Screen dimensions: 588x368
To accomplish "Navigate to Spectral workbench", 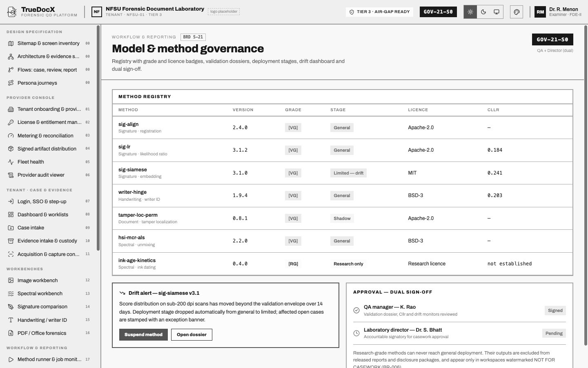I will [x=49, y=294].
